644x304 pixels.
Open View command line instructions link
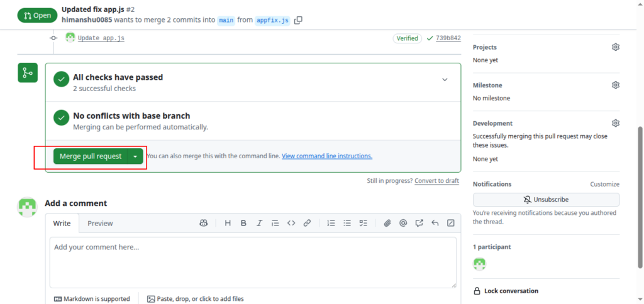(327, 156)
